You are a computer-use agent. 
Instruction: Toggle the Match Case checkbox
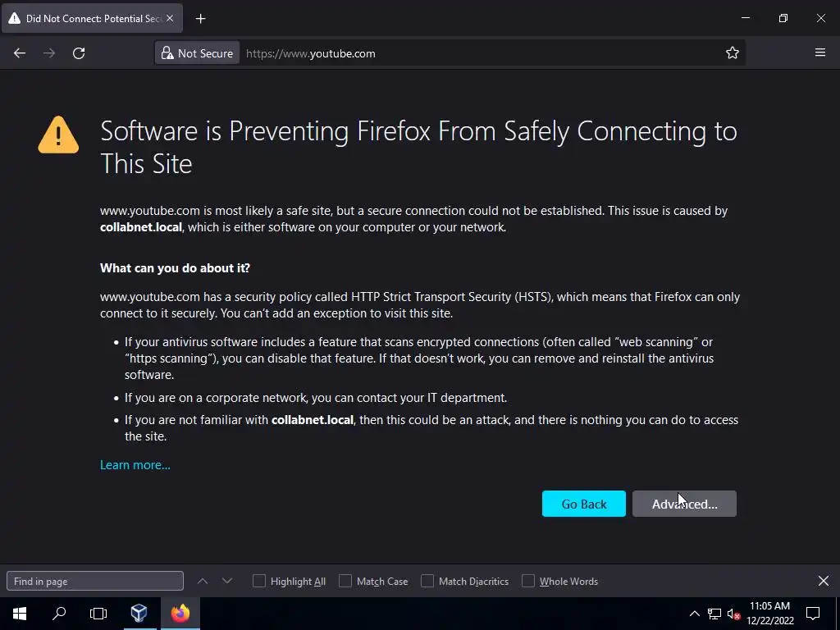[345, 581]
